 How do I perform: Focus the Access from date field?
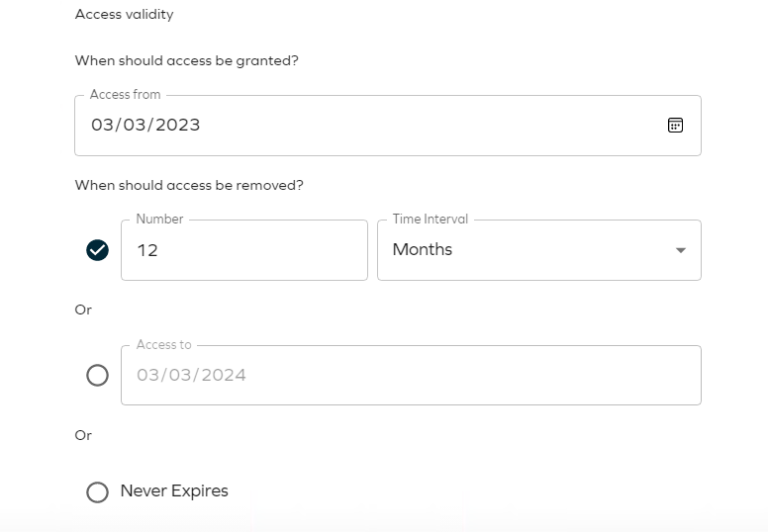pos(387,126)
